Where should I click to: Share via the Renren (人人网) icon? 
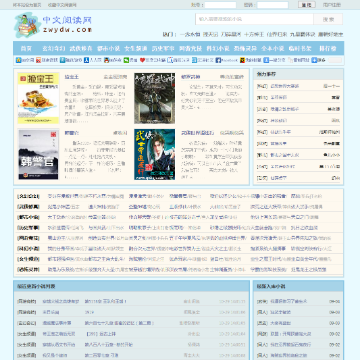[x=93, y=60]
